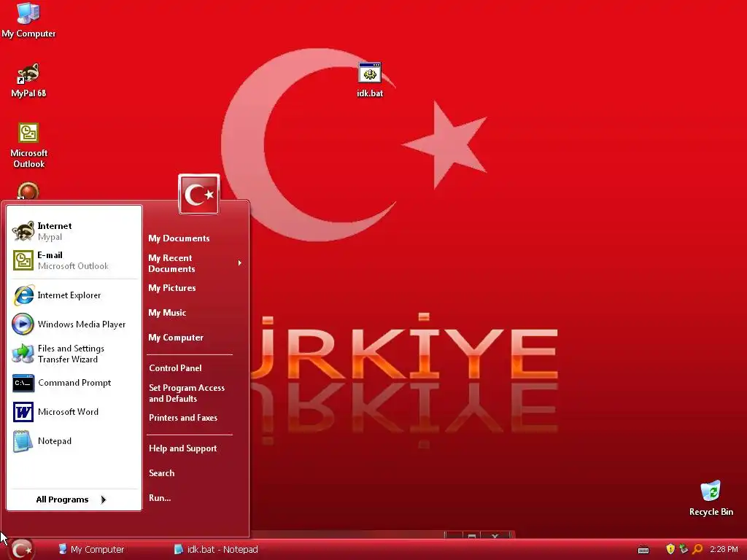The width and height of the screenshot is (747, 560).
Task: Click the Safely Remove Hardware tray icon
Action: [684, 549]
